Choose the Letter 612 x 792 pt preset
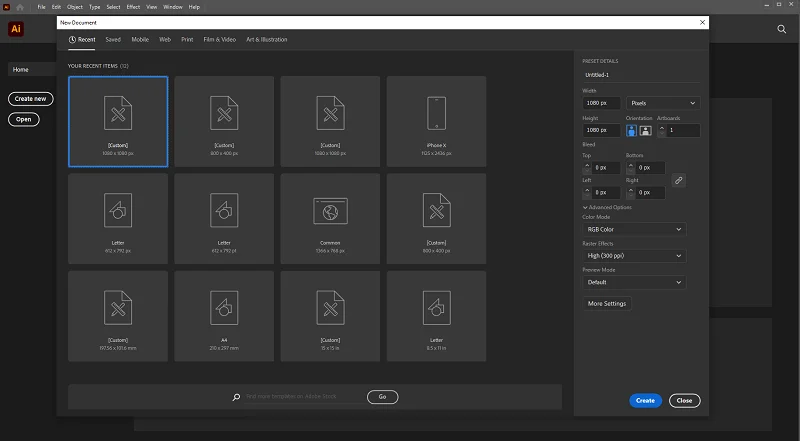This screenshot has width=800, height=441. (224, 219)
